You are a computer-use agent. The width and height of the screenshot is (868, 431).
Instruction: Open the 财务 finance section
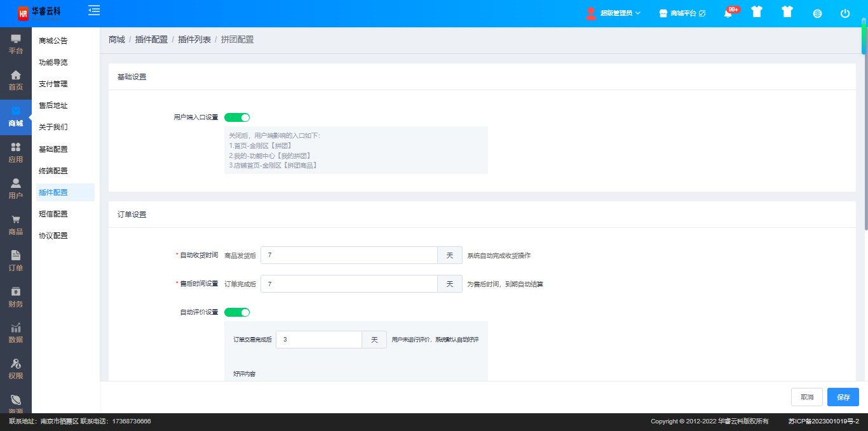pyautogui.click(x=16, y=297)
